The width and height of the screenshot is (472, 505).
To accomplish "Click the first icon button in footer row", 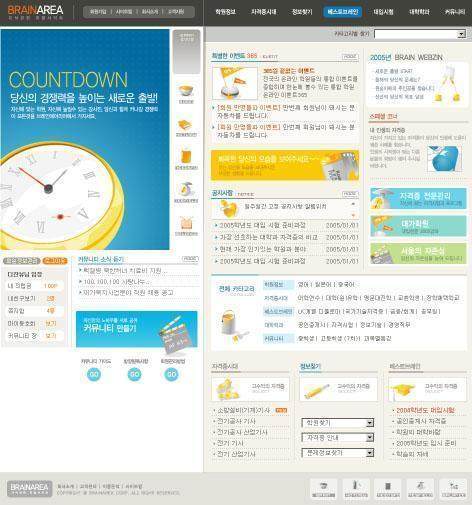I will 324,489.
